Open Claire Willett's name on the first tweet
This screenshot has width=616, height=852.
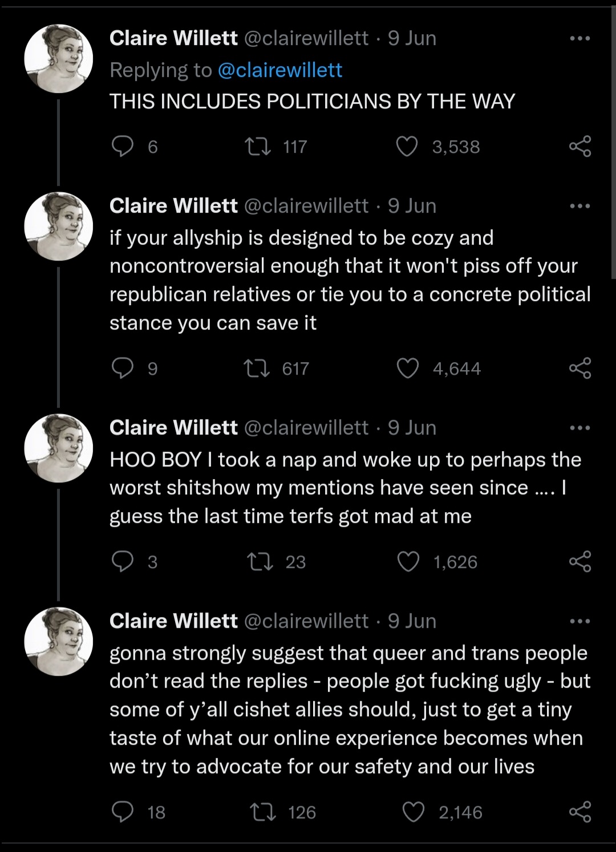click(x=173, y=38)
